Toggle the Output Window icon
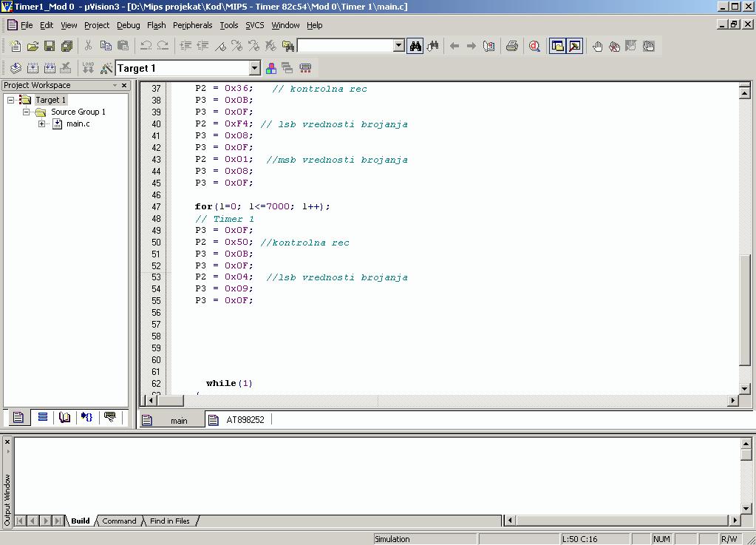Image resolution: width=756 pixels, height=545 pixels. coord(575,46)
